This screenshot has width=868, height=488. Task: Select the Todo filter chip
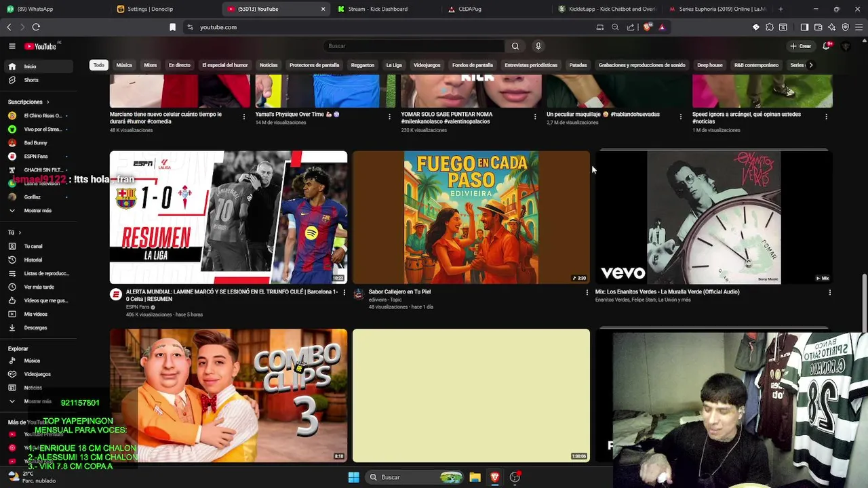(x=99, y=65)
